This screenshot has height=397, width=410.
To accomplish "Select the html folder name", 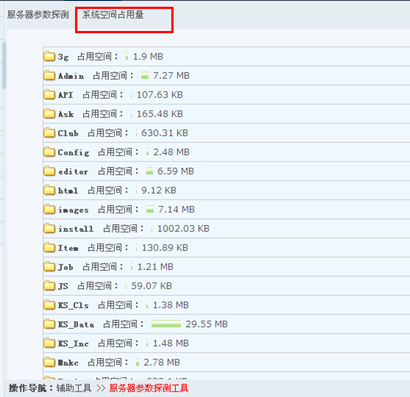I will pos(68,191).
